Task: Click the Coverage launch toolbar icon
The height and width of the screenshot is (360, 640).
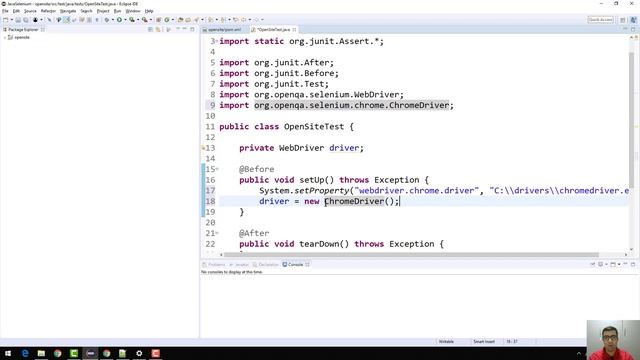Action: click(x=131, y=20)
